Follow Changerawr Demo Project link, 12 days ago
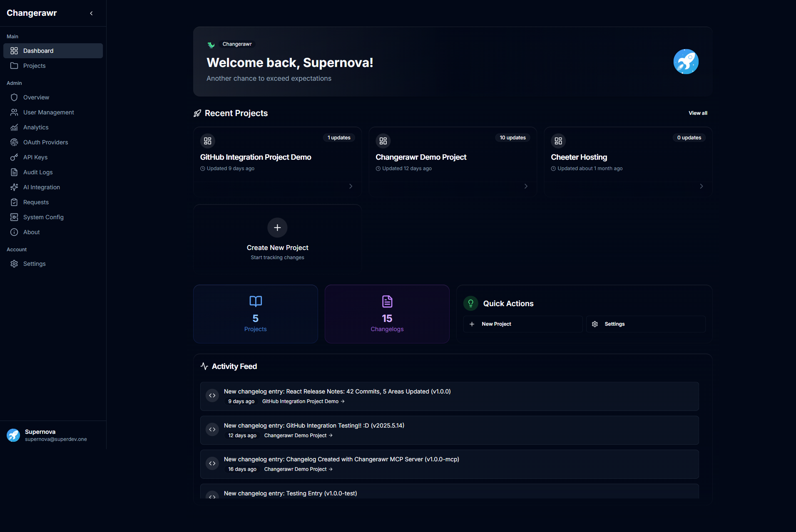The image size is (796, 532). point(298,435)
